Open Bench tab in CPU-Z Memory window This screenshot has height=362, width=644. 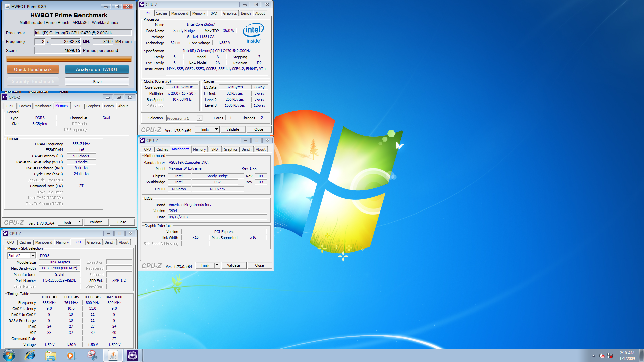[x=109, y=106]
